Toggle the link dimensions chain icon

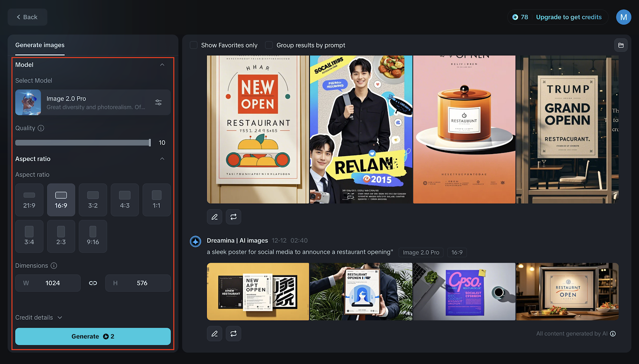pyautogui.click(x=93, y=283)
